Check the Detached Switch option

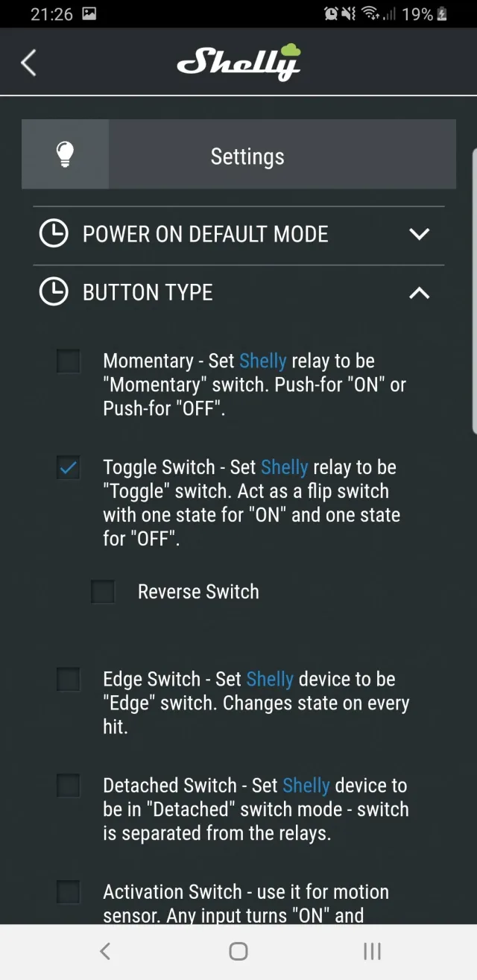pos(69,785)
